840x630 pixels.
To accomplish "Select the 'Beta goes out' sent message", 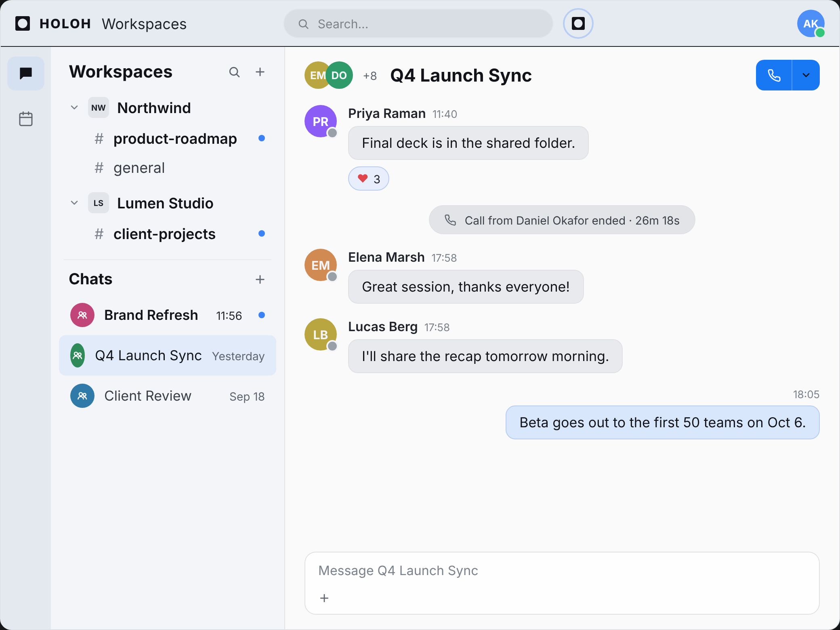I will (x=662, y=422).
